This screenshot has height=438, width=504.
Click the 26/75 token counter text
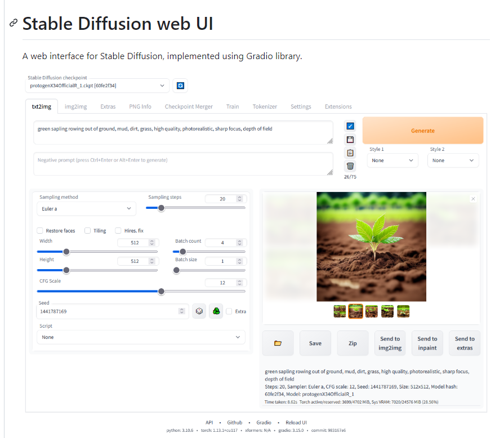tap(350, 177)
